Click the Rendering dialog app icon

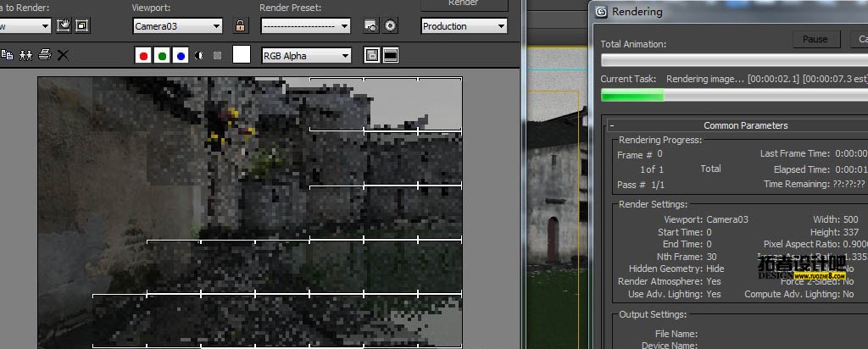click(601, 11)
